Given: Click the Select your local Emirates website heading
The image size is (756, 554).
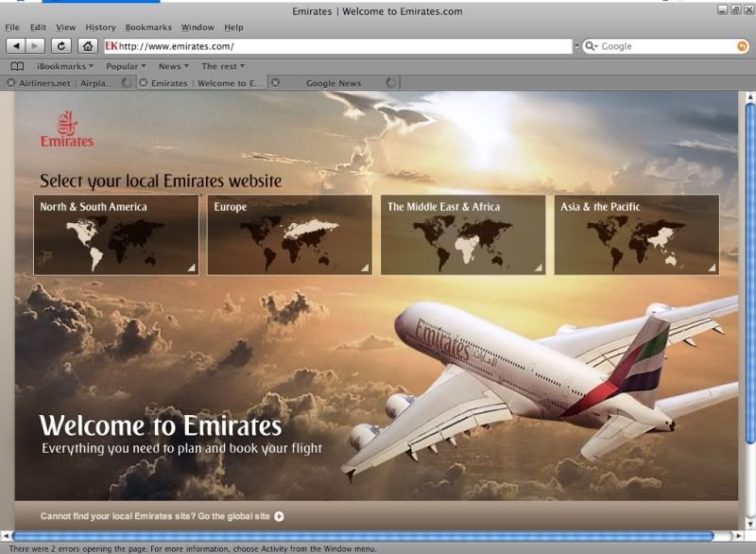Looking at the screenshot, I should 161,181.
